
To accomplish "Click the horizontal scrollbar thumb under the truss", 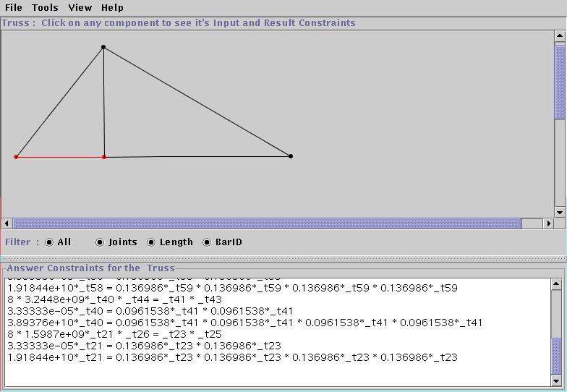I will click(x=266, y=223).
